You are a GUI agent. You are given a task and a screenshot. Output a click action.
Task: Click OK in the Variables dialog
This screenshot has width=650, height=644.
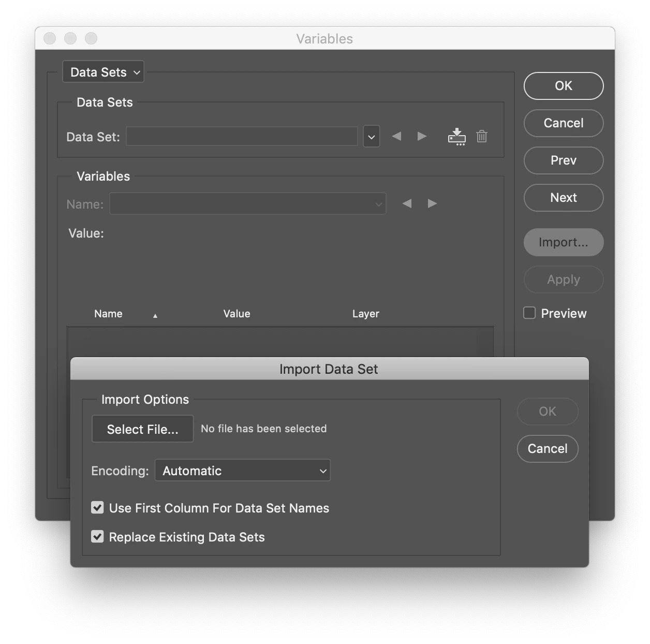(x=564, y=86)
